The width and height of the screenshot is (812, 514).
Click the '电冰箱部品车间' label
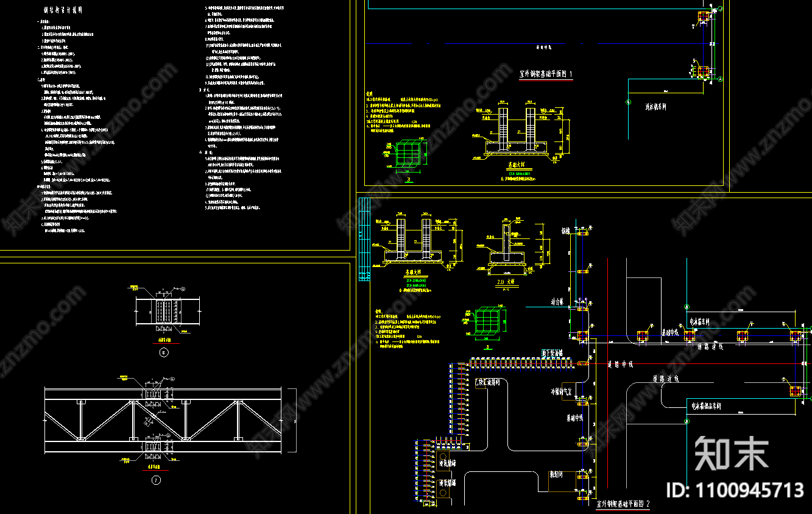point(705,405)
